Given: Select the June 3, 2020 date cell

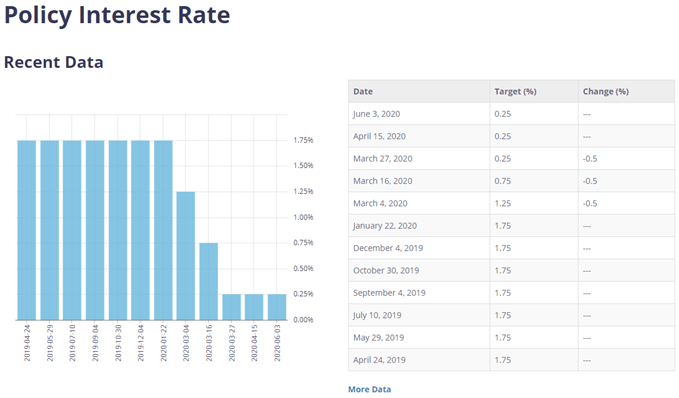Looking at the screenshot, I should pyautogui.click(x=419, y=114).
